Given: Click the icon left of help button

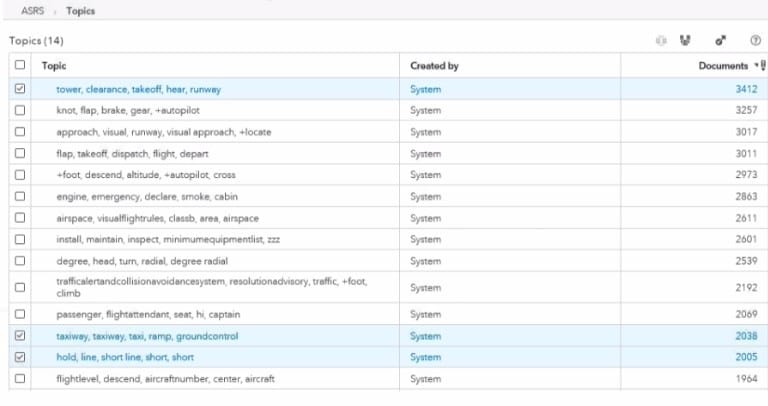Looking at the screenshot, I should [x=719, y=41].
